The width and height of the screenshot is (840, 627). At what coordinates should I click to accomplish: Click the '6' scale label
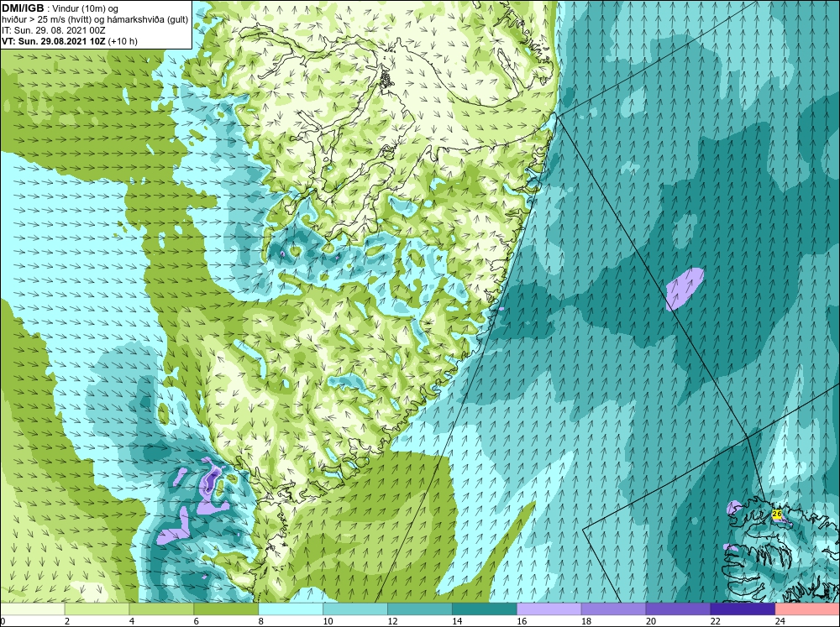tap(196, 621)
